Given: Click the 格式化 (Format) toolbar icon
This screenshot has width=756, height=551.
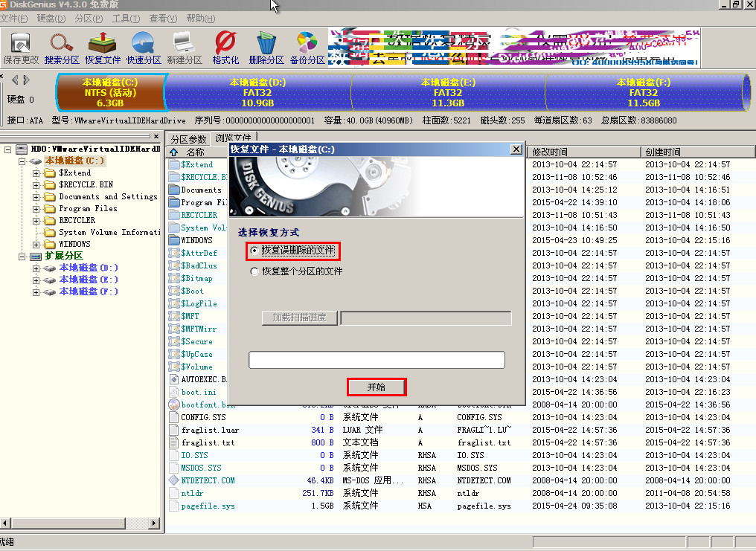Looking at the screenshot, I should pos(225,46).
